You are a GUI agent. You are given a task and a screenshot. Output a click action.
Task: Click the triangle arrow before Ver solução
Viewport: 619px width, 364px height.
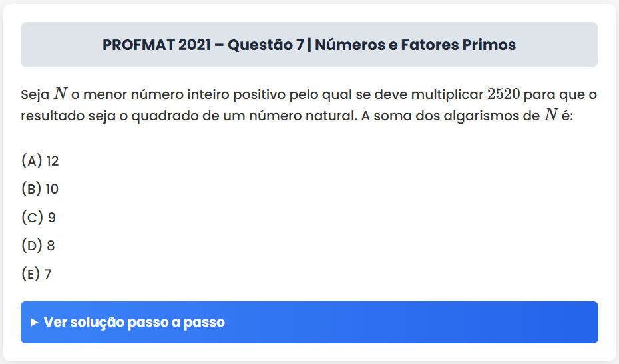point(35,323)
